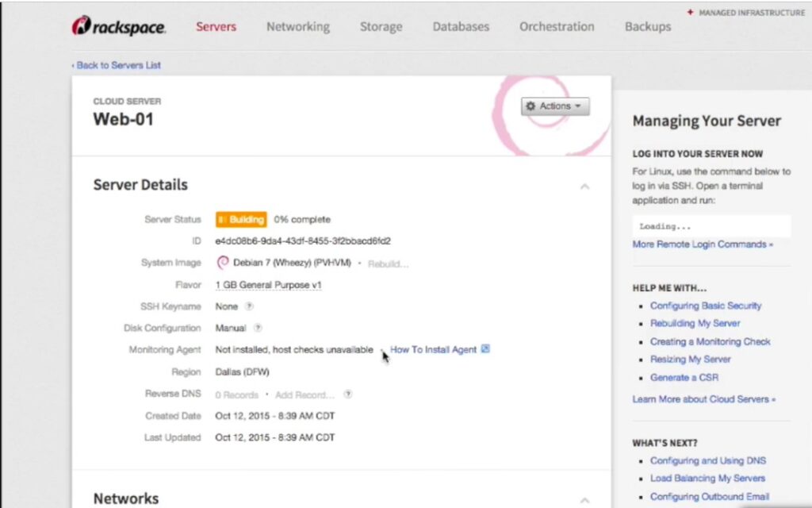
Task: Click the 0% complete progress text
Action: [x=302, y=219]
